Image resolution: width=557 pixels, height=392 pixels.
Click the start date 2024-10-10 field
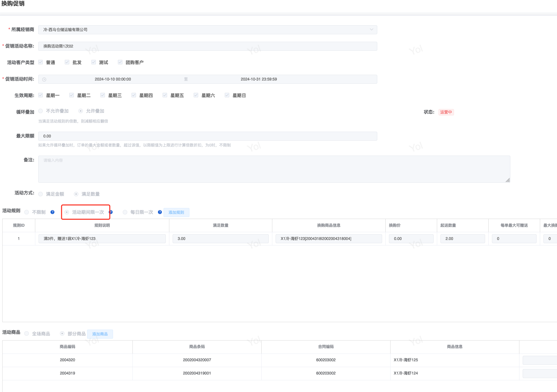pos(113,79)
